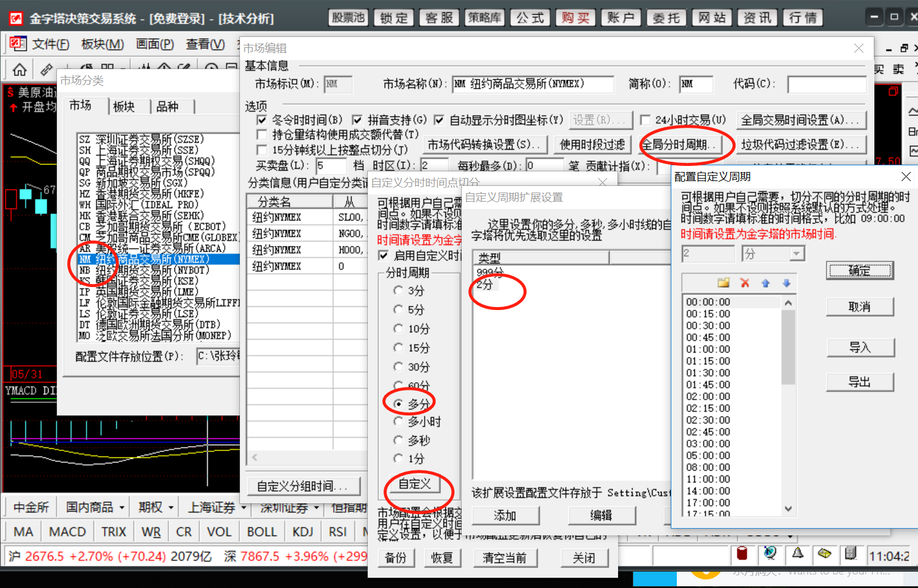918x588 pixels.
Task: Select NM 纽约商品交易所(NYMEX) in market list
Action: 158,259
